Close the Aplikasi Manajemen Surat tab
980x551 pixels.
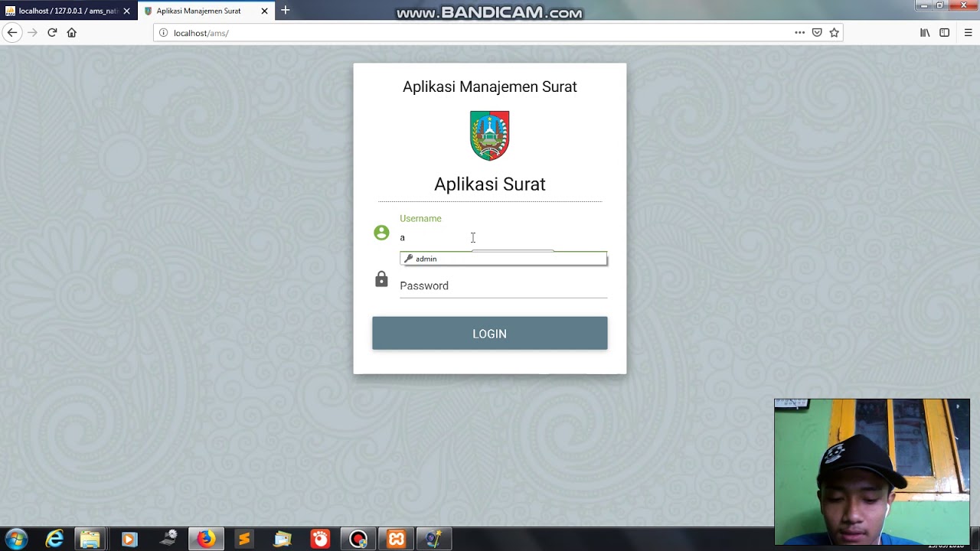point(265,11)
